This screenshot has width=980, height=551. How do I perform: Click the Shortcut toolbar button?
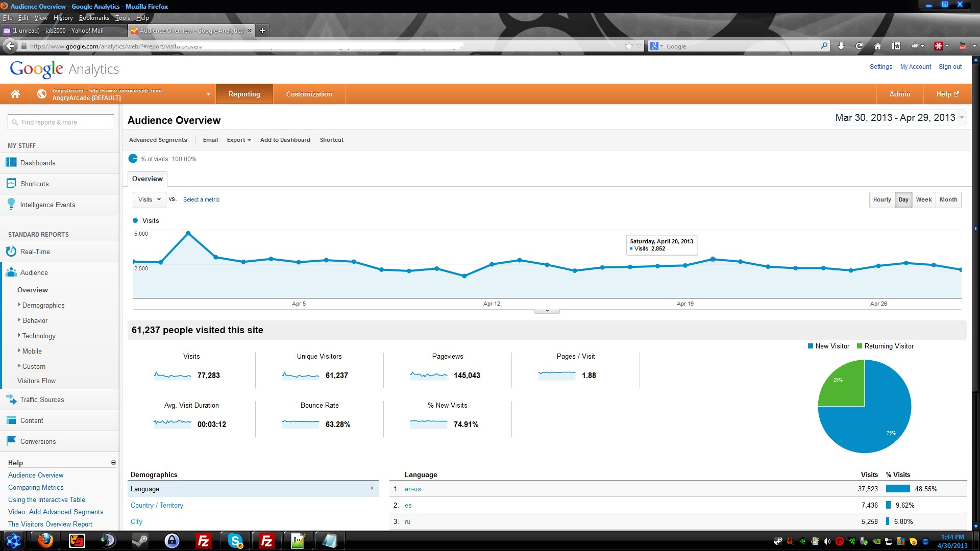click(x=332, y=140)
